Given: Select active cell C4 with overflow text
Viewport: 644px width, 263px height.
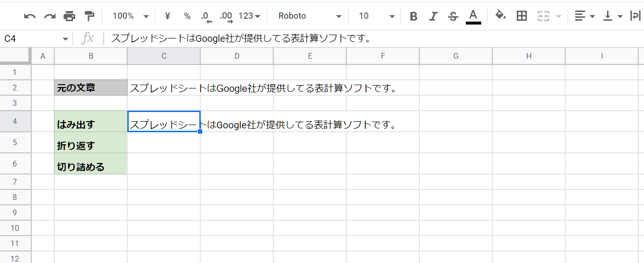Looking at the screenshot, I should tap(164, 122).
